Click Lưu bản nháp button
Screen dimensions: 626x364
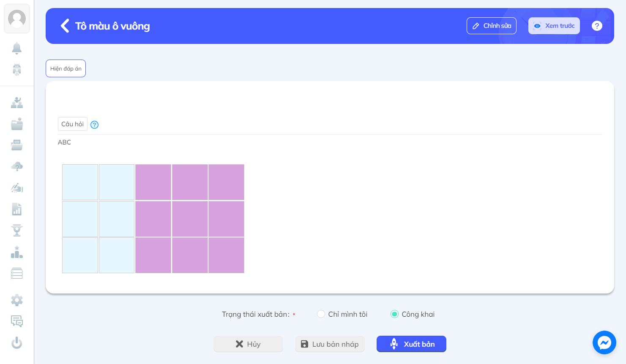click(330, 344)
